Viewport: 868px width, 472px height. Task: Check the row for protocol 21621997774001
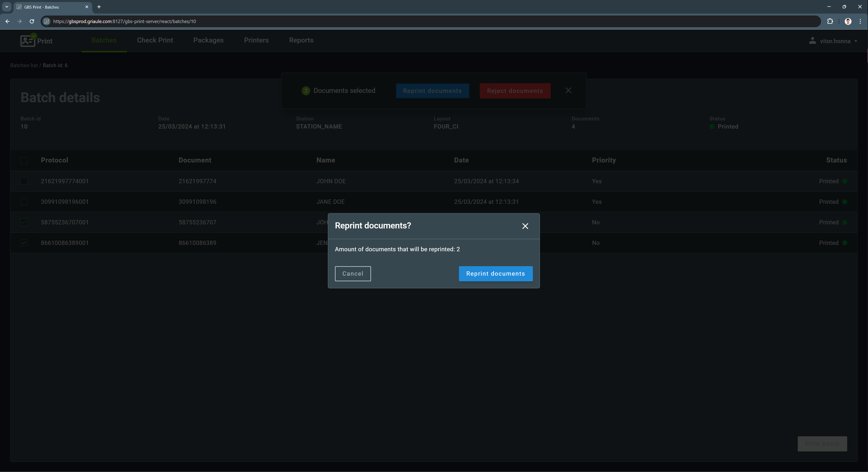tap(24, 181)
